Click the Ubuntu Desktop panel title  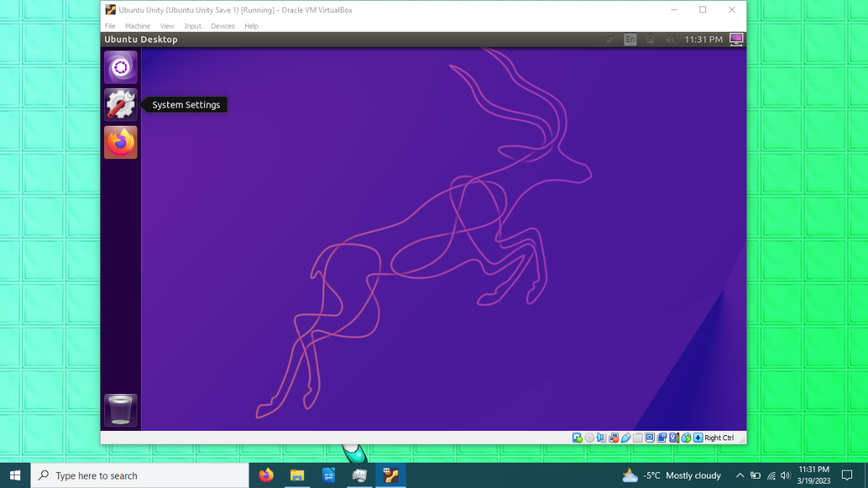(141, 40)
